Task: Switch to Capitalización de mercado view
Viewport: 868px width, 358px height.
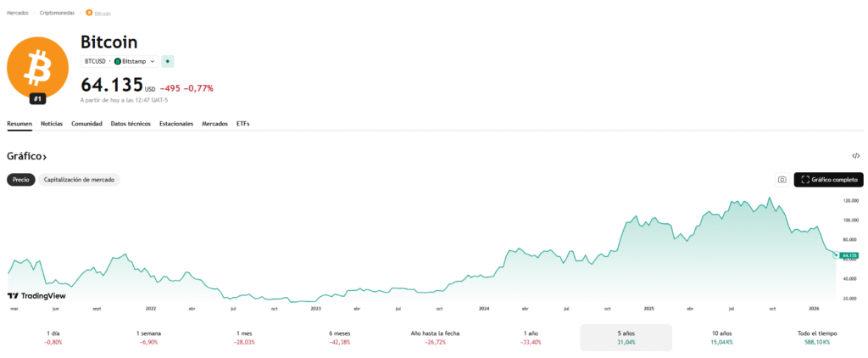Action: pyautogui.click(x=79, y=180)
